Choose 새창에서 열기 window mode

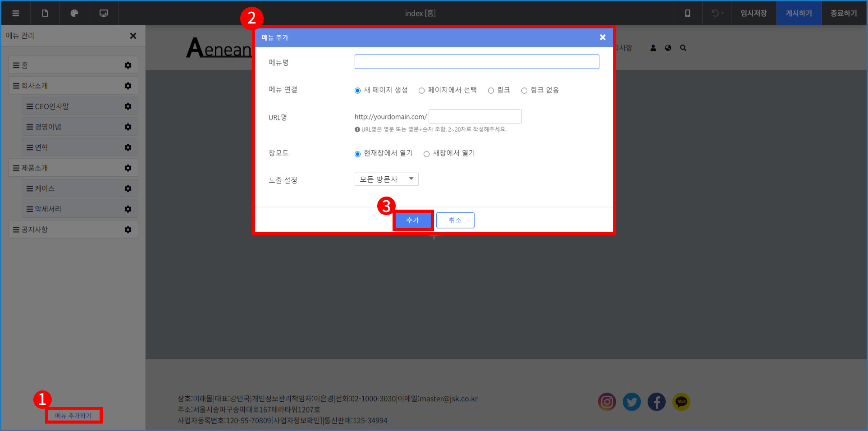(x=426, y=154)
